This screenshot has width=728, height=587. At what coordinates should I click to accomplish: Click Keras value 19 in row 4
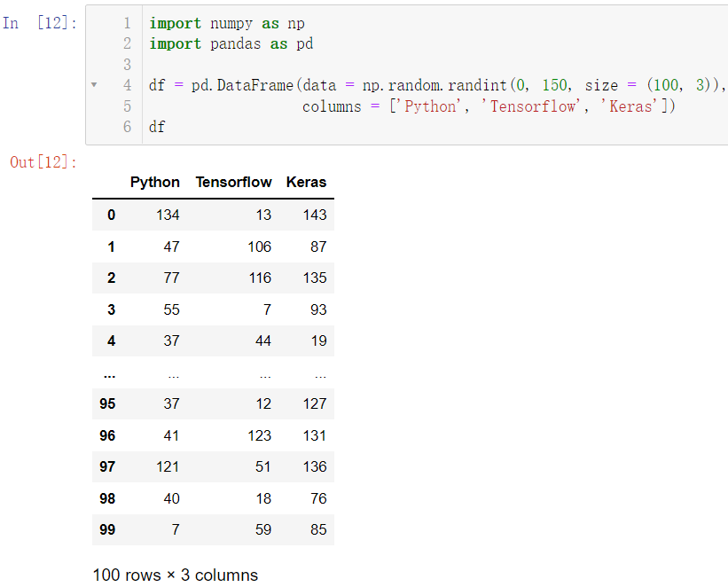point(318,340)
